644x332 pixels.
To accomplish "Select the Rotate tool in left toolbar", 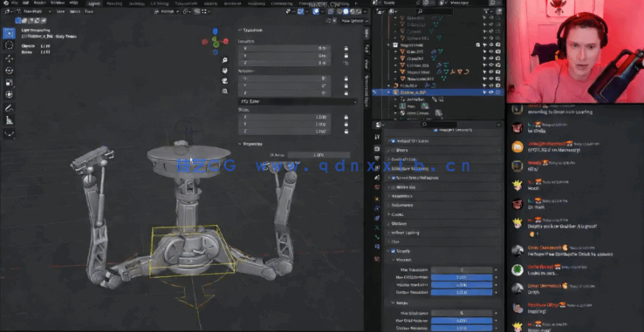I will click(x=9, y=71).
